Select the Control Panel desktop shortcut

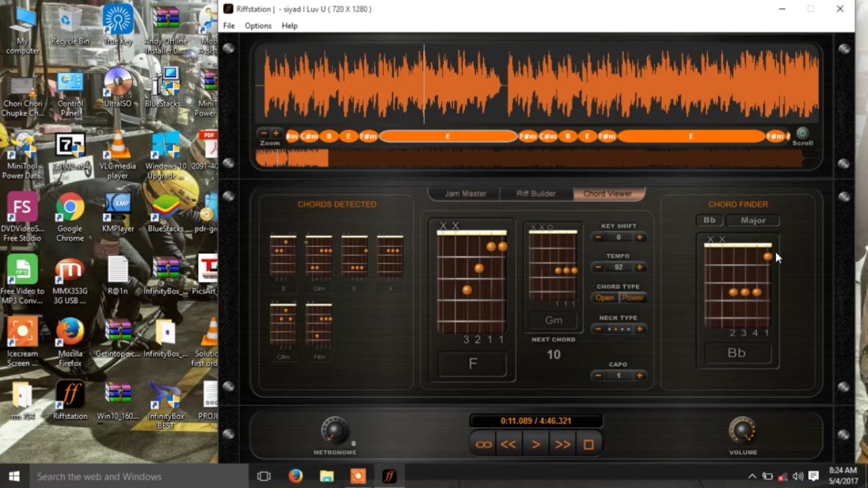pyautogui.click(x=70, y=94)
